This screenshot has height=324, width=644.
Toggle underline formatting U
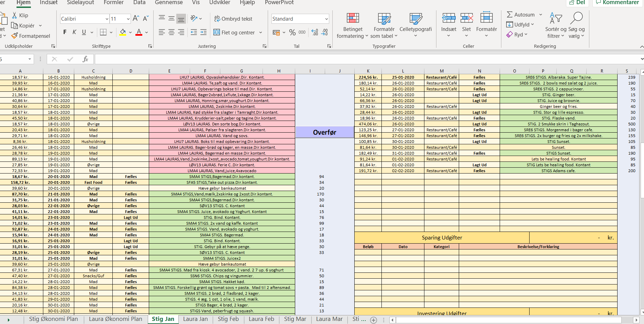(x=84, y=32)
